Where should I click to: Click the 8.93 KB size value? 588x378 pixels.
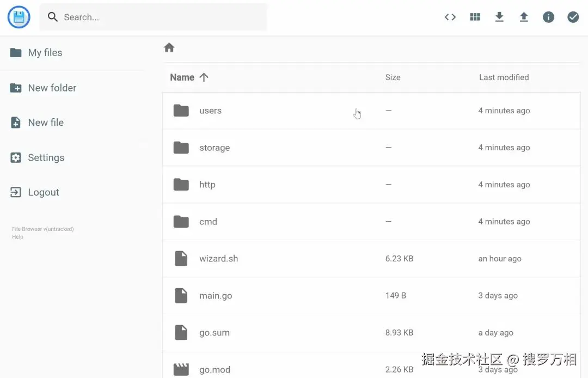coord(399,333)
